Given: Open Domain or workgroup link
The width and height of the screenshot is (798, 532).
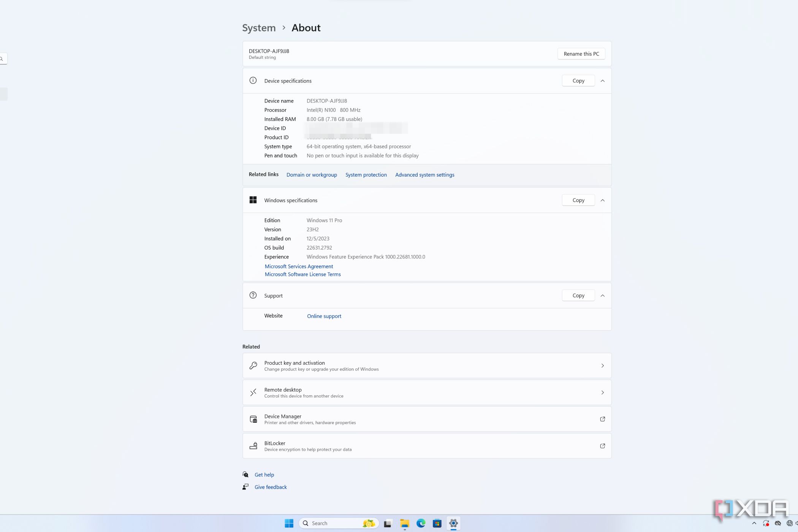Looking at the screenshot, I should pyautogui.click(x=312, y=175).
